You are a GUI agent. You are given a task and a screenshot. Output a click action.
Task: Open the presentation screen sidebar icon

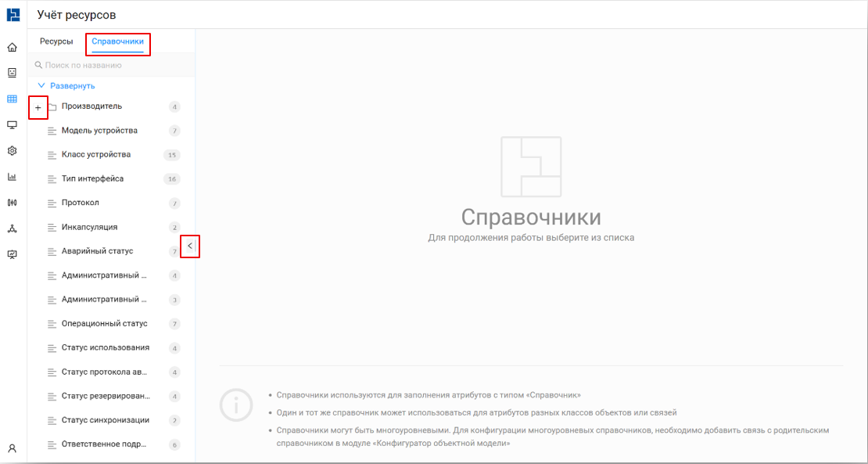(12, 254)
